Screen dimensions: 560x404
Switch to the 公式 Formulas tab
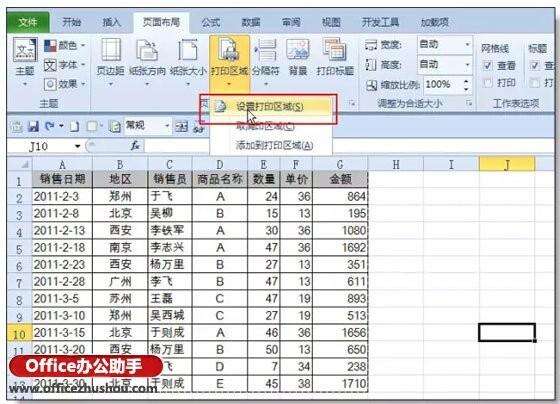tap(211, 23)
